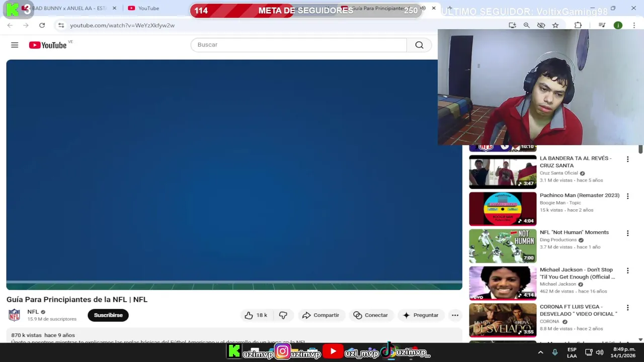This screenshot has width=644, height=362.
Task: Open options menu for NFL Not Human Moments
Action: tap(627, 233)
